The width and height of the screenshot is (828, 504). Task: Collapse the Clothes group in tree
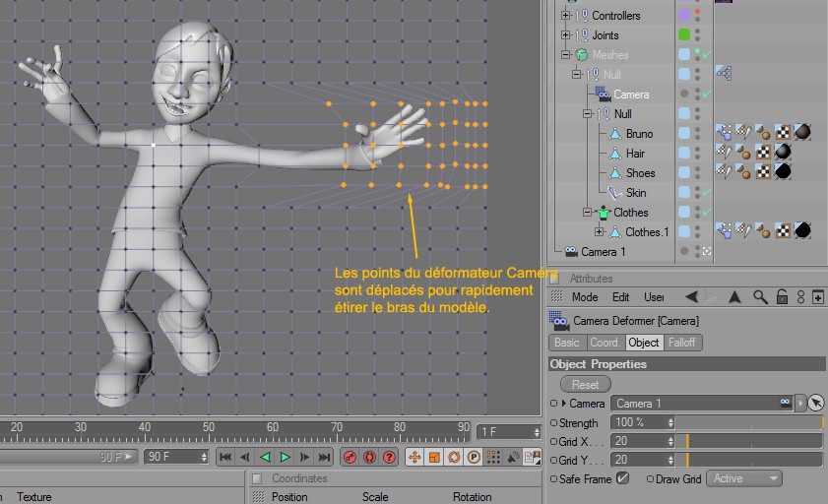pos(588,212)
